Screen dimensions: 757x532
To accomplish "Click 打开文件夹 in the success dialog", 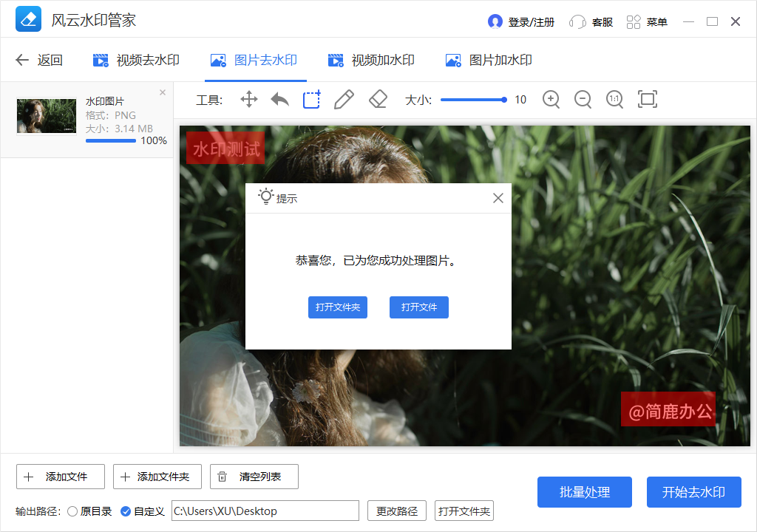I will pyautogui.click(x=338, y=307).
